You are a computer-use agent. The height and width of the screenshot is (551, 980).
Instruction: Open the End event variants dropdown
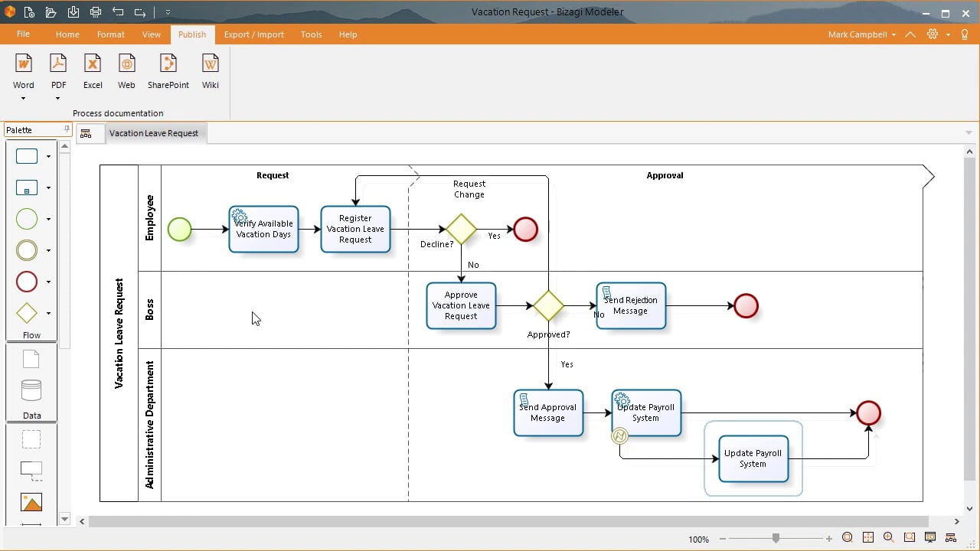48,282
